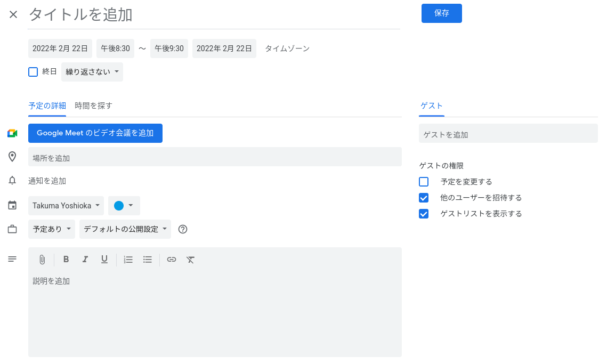
Task: Insert a numbered list
Action: pyautogui.click(x=128, y=260)
